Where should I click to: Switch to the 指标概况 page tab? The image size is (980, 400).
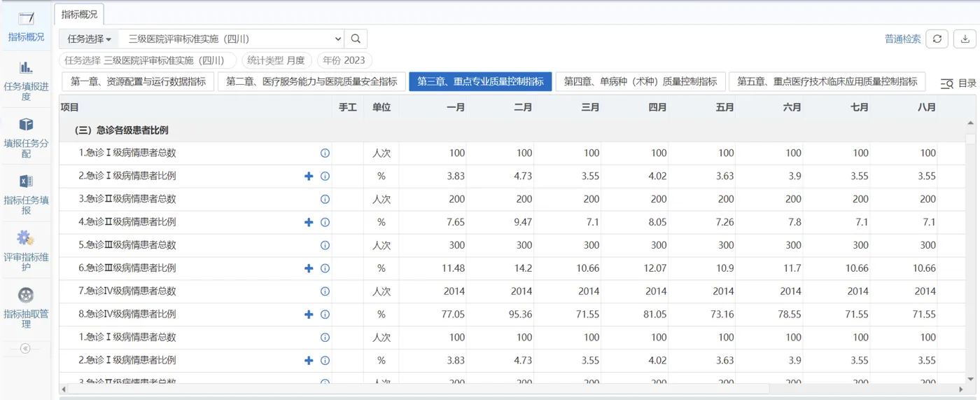79,14
